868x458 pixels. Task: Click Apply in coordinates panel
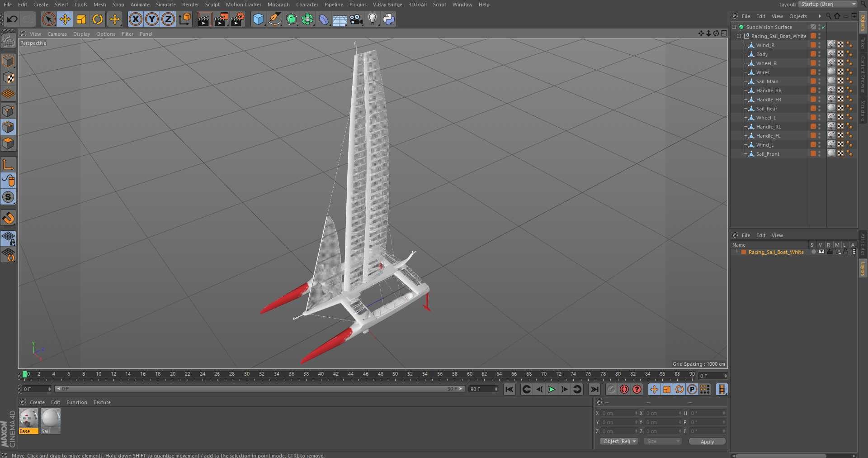pos(707,442)
